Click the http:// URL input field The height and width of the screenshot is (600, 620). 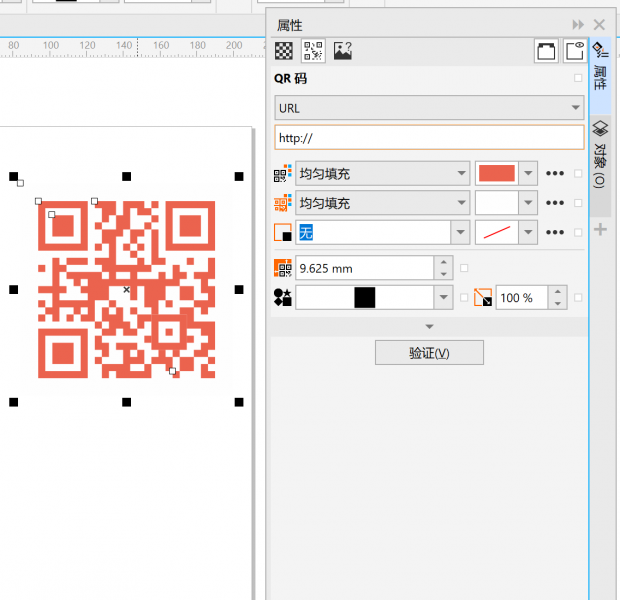click(429, 138)
